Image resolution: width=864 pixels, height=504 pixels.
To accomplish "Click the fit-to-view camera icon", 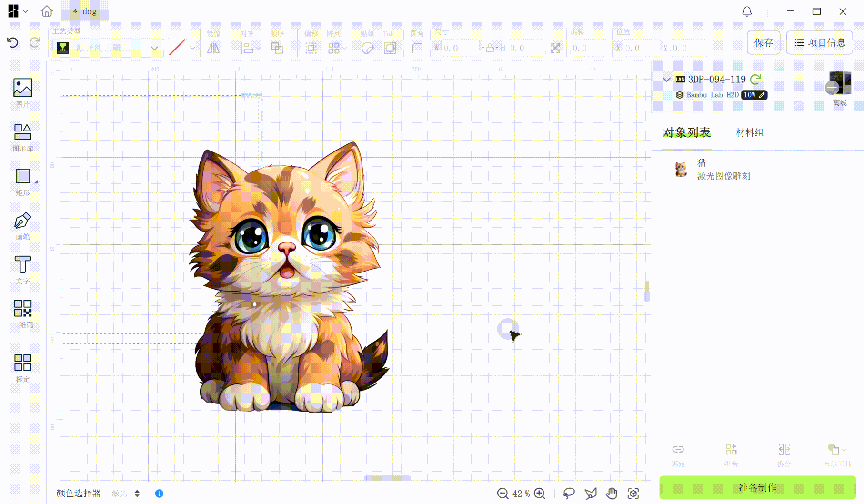I will pos(633,494).
